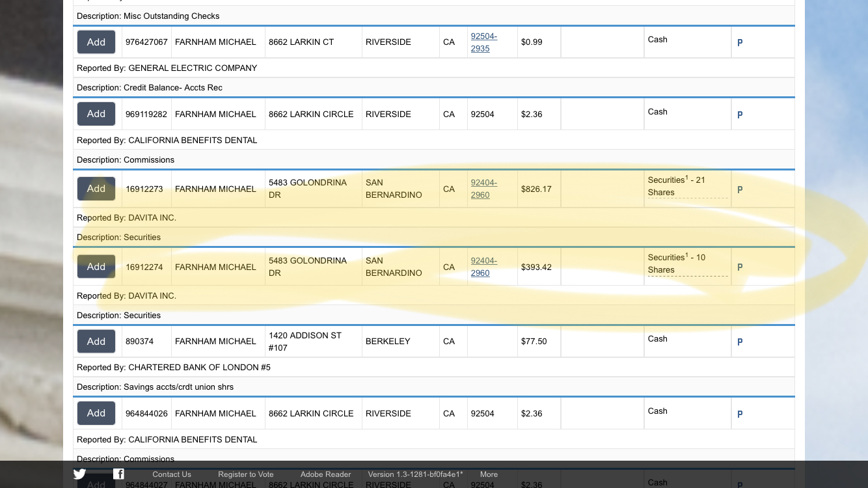Viewport: 868px width, 488px height.
Task: Select property ID 16912273
Action: pyautogui.click(x=144, y=189)
